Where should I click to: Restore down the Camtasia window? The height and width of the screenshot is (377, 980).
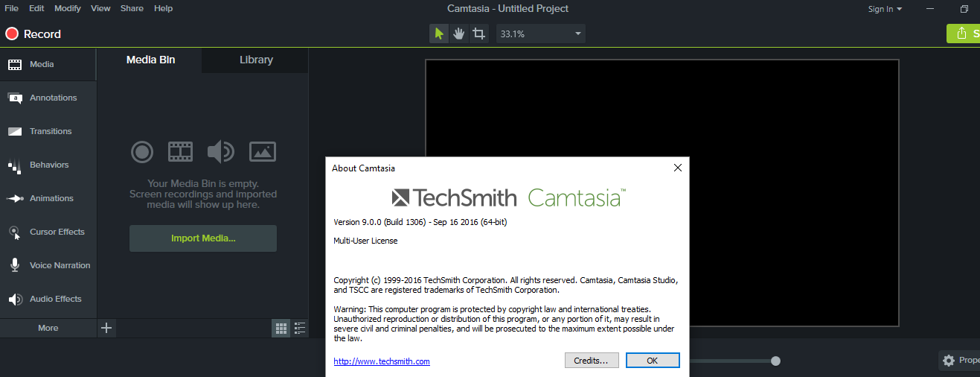[x=964, y=9]
